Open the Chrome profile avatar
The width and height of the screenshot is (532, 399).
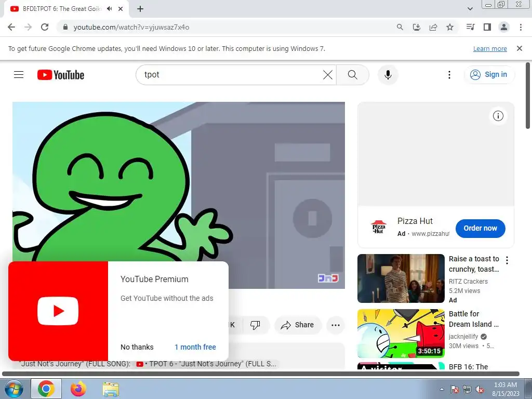pos(504,27)
